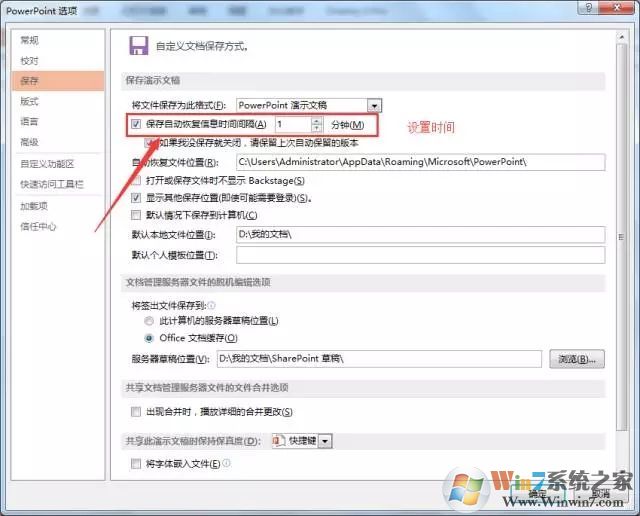Click the PowerPoint file icon in fidelity dropdown
The height and width of the screenshot is (516, 640).
coord(279,441)
